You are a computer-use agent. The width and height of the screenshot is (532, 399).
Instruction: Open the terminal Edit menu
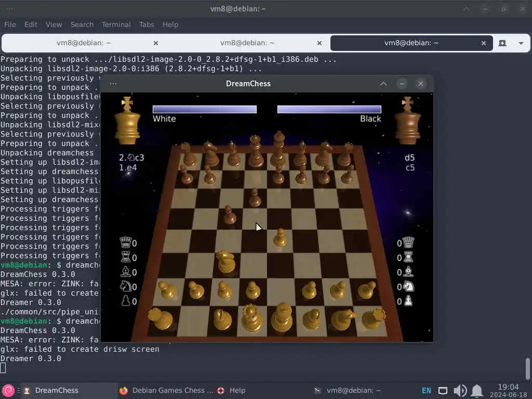point(31,24)
